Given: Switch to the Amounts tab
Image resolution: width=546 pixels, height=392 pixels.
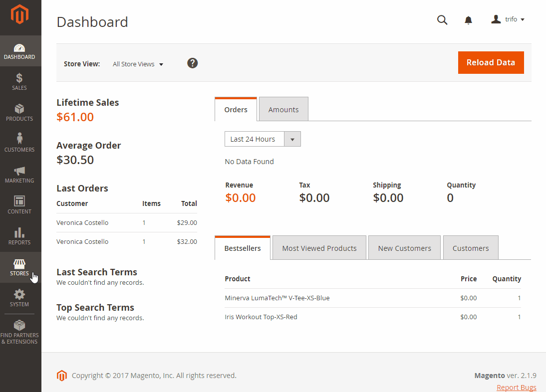Looking at the screenshot, I should coord(283,110).
